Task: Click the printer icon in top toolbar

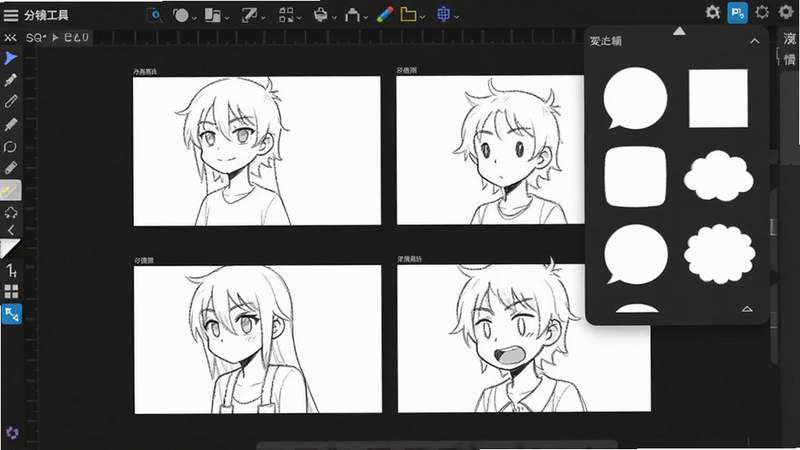Action: [x=320, y=15]
